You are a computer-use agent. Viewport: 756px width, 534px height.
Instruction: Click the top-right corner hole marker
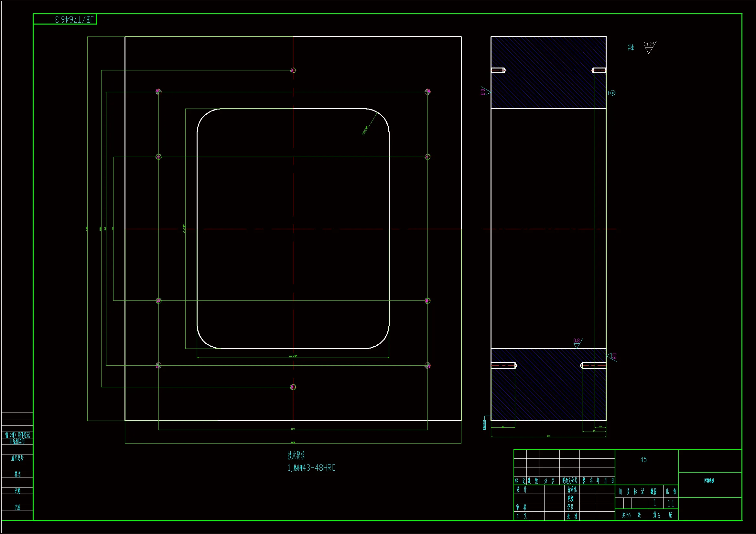[x=427, y=92]
